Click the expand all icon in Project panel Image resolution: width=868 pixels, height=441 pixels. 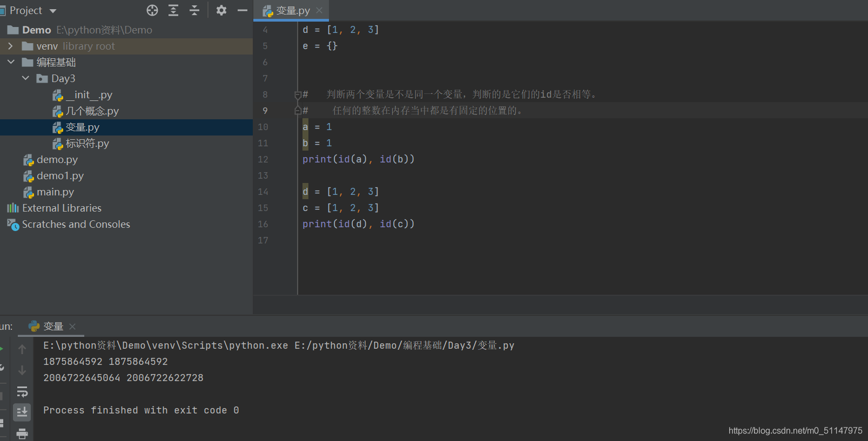pyautogui.click(x=173, y=10)
